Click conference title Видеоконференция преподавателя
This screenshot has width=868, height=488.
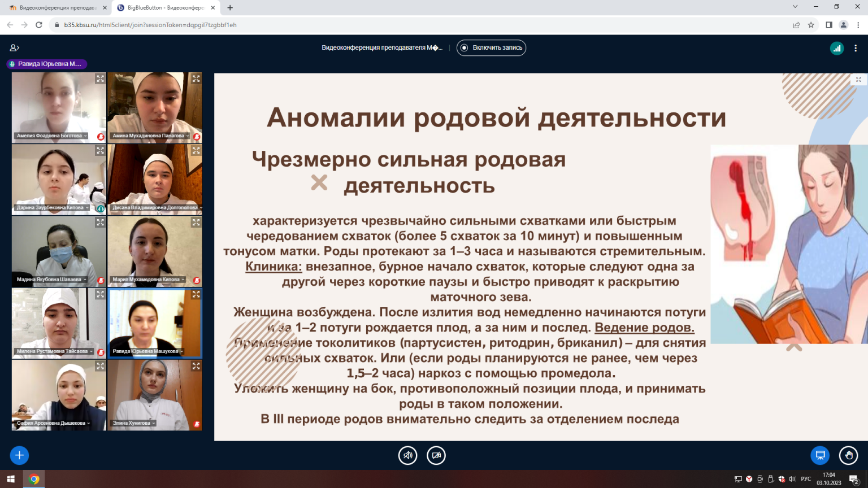(382, 48)
